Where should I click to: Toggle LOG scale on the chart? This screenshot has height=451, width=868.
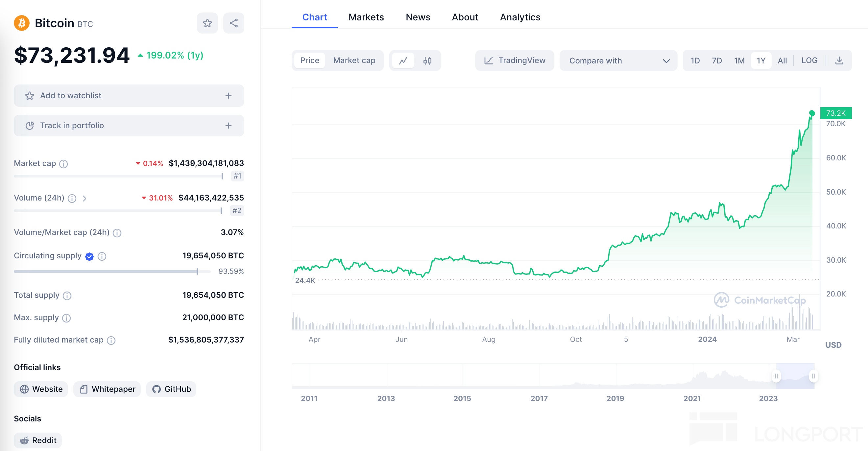(x=809, y=60)
